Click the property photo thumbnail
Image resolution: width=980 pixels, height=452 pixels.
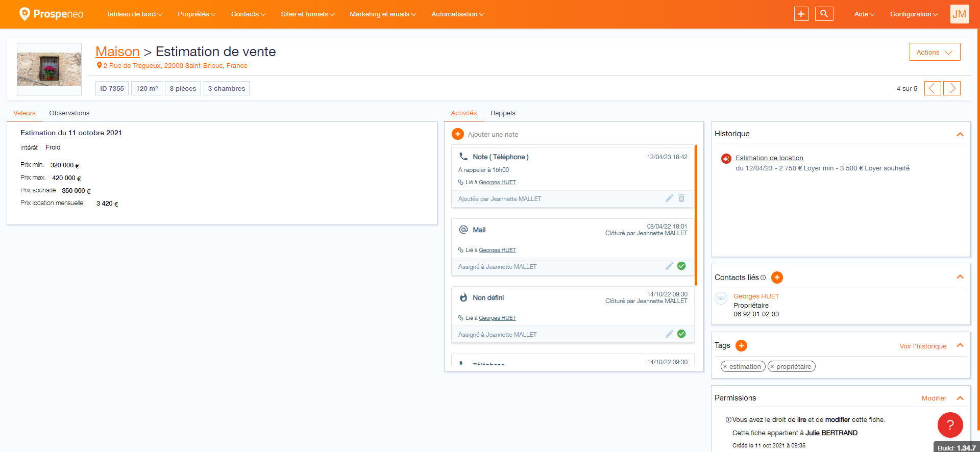pos(49,69)
